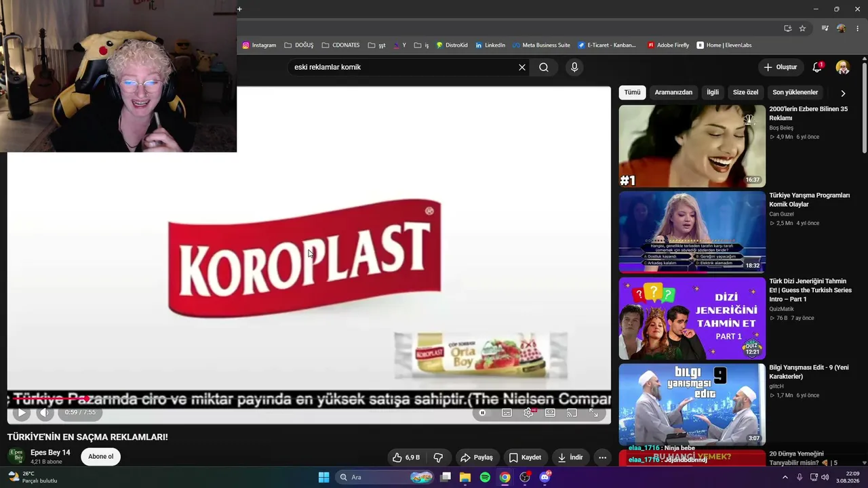Open the Home | ElevenLabs bookmark

(x=724, y=45)
